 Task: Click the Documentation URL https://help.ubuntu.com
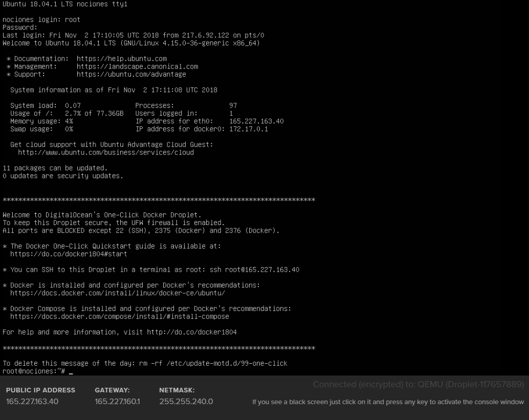click(122, 59)
